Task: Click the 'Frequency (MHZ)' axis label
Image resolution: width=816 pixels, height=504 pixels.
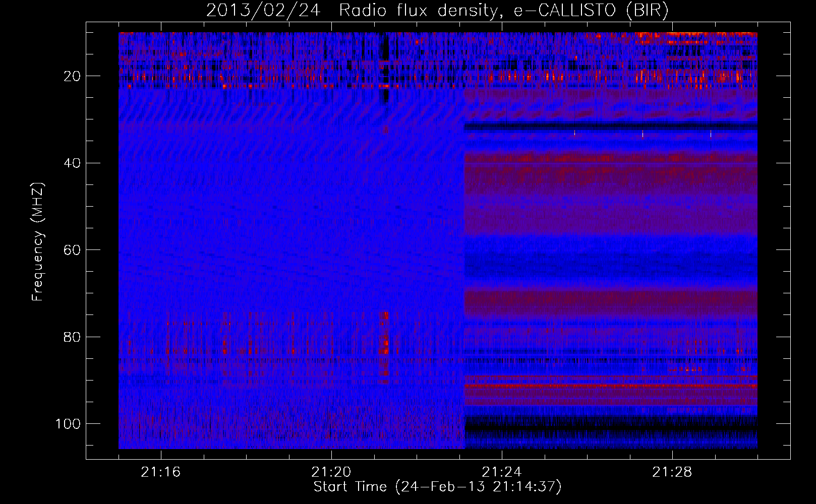Action: [38, 242]
